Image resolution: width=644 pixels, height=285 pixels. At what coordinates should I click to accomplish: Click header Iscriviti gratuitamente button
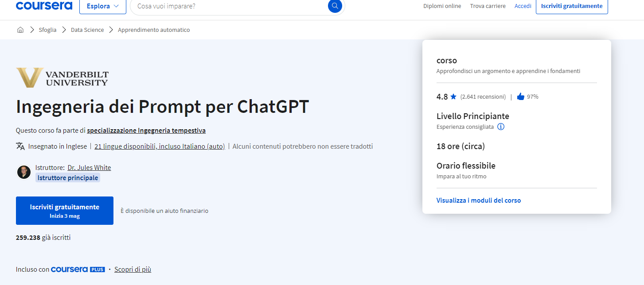572,6
